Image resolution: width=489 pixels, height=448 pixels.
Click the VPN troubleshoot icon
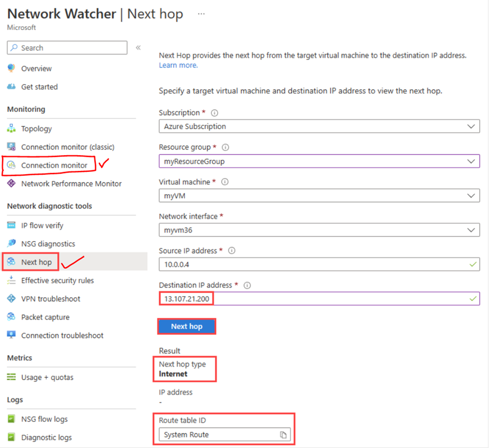pyautogui.click(x=11, y=298)
